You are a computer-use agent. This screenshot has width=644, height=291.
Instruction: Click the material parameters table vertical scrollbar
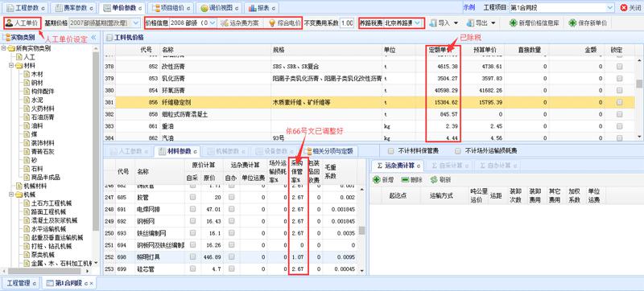coord(361,230)
